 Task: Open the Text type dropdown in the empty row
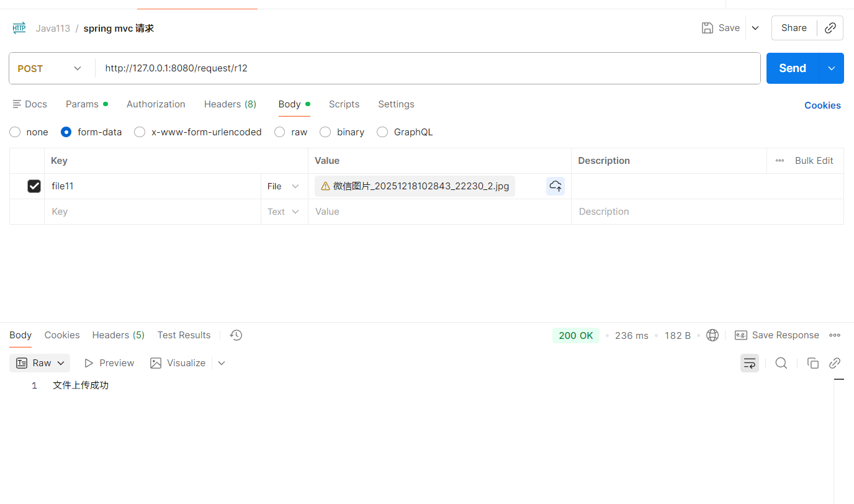[x=284, y=212]
